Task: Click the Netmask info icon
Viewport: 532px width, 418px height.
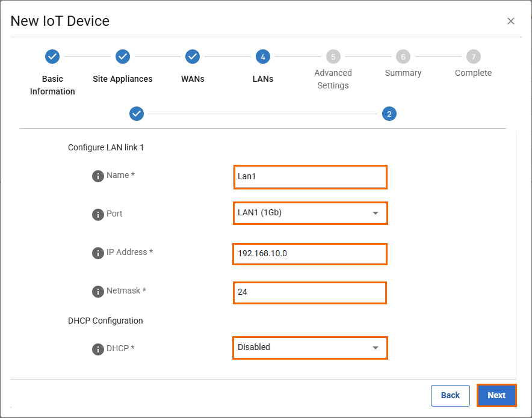Action: pyautogui.click(x=98, y=292)
